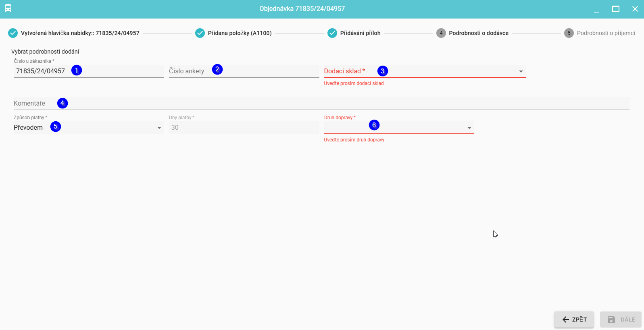
Task: Open the Dodací sklad dropdown
Action: coord(424,71)
